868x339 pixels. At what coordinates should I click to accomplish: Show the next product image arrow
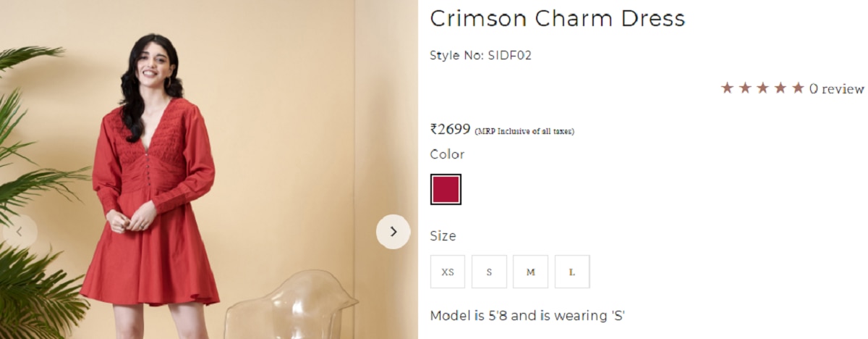(393, 232)
